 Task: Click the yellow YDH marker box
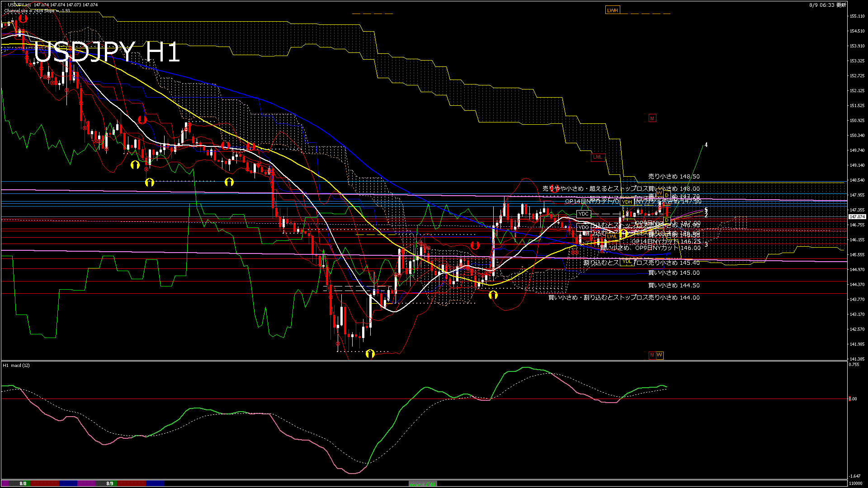[627, 202]
